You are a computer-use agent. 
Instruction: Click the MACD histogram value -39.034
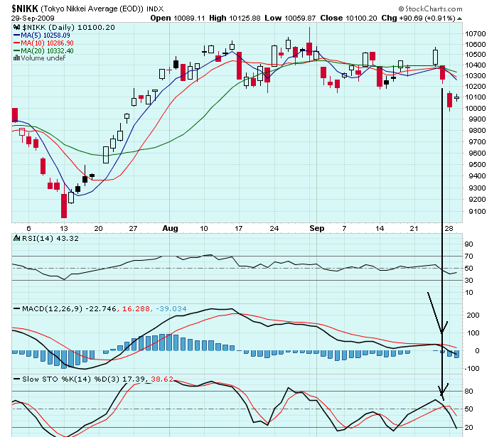coord(171,309)
